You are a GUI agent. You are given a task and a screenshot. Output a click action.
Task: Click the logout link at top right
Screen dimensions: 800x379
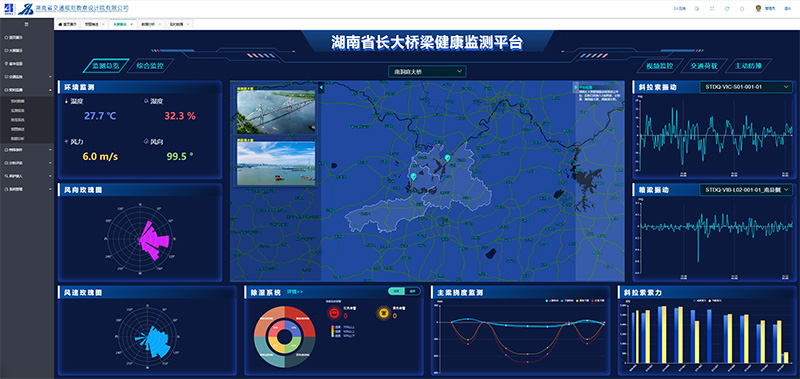coord(787,9)
